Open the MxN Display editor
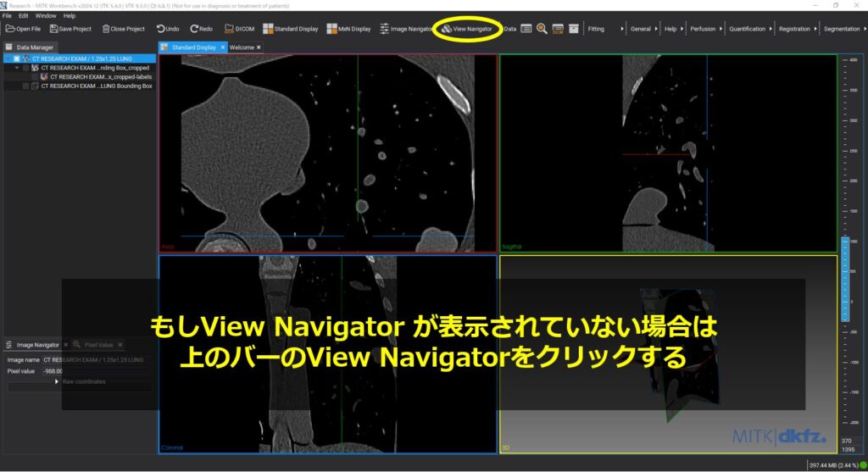Image resolution: width=868 pixels, height=472 pixels. 348,29
